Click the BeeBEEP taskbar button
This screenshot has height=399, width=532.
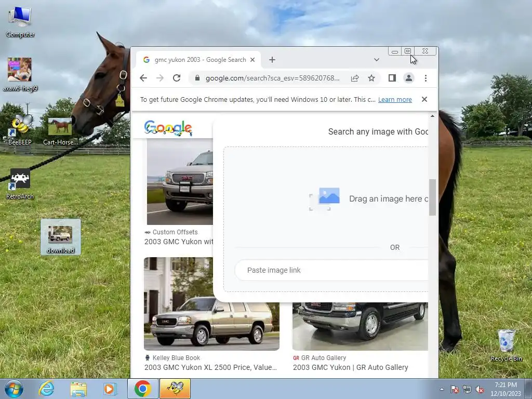[x=175, y=389]
